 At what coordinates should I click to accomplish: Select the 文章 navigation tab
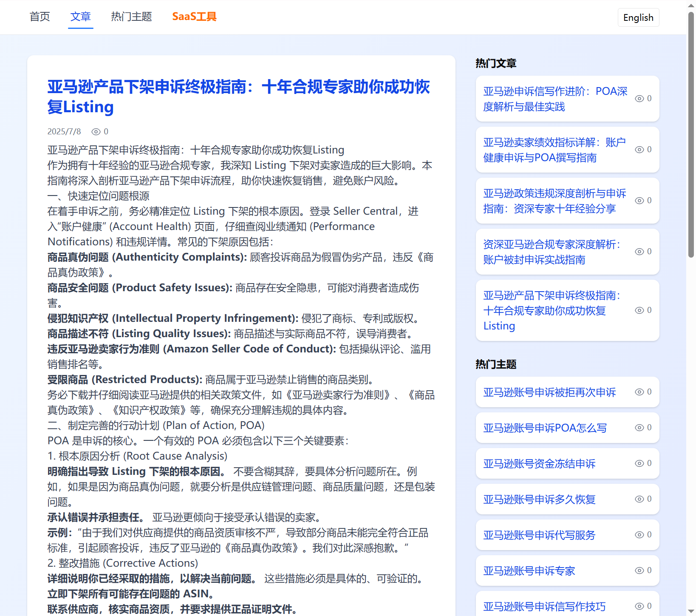click(81, 17)
